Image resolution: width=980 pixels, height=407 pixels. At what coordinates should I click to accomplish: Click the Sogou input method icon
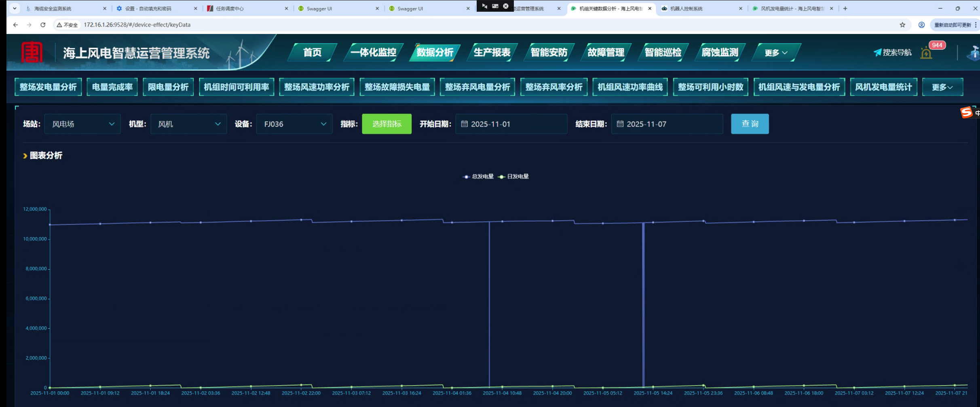click(x=966, y=112)
